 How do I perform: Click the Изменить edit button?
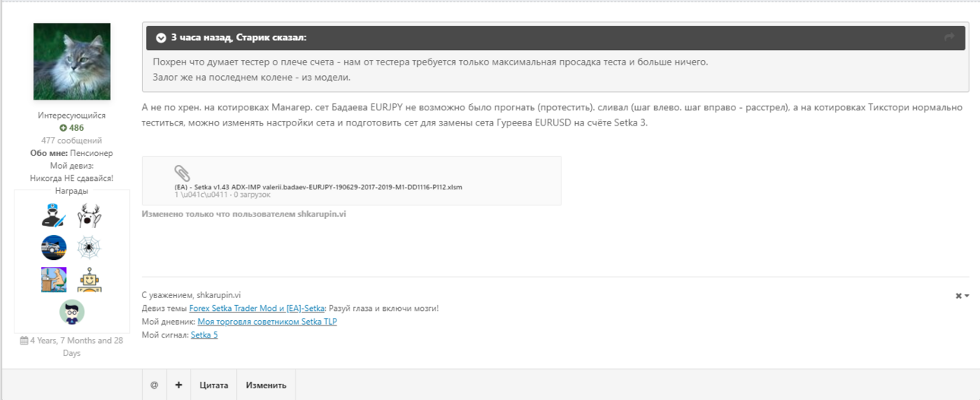coord(266,385)
